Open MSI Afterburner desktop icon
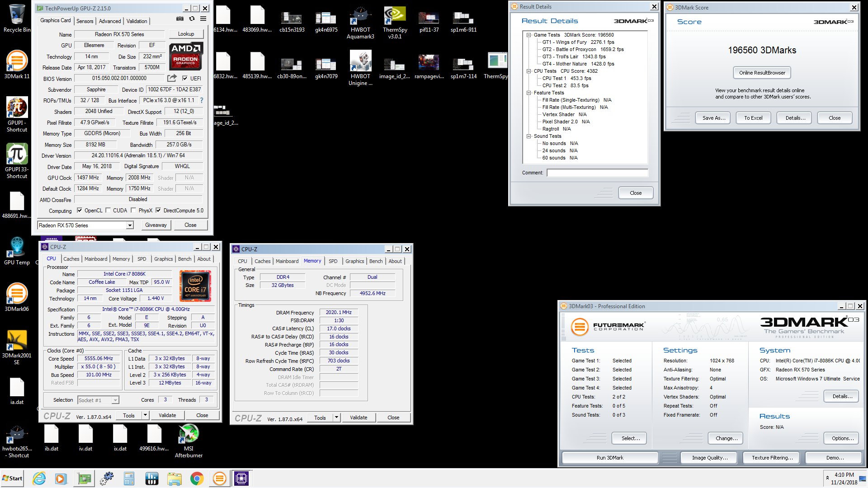Viewport: 868px width, 488px height. [189, 441]
